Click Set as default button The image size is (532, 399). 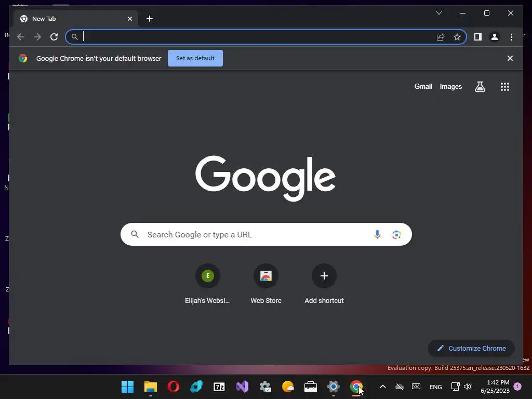click(x=195, y=58)
